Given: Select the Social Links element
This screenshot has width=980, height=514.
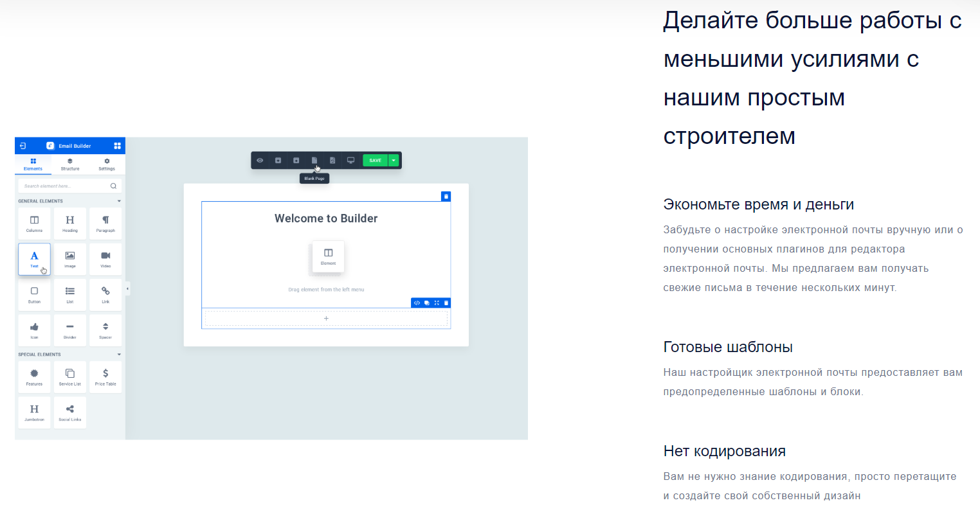Looking at the screenshot, I should [70, 412].
